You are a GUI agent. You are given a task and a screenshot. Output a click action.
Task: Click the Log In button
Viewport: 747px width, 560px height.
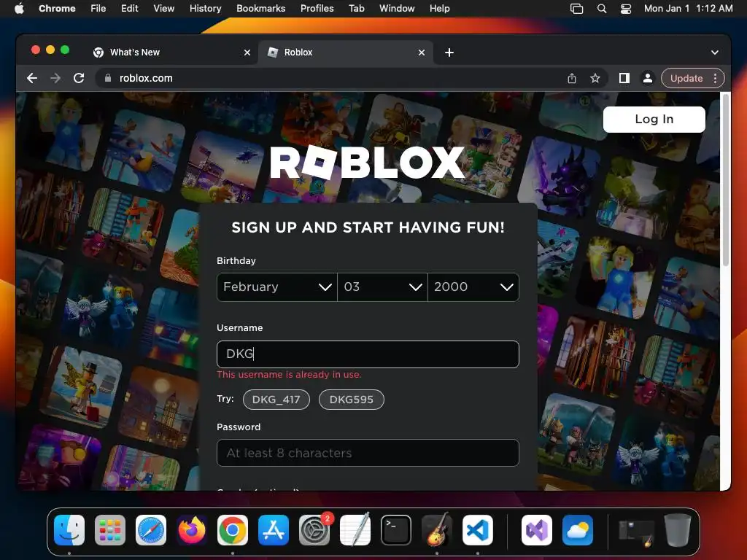(654, 120)
